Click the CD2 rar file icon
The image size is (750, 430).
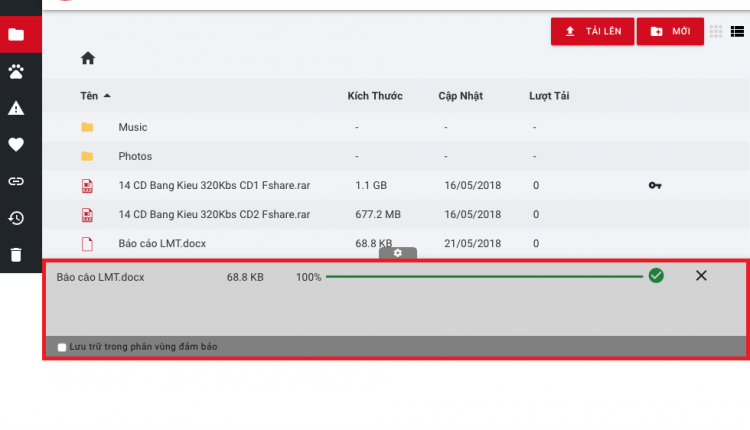pyautogui.click(x=87, y=215)
